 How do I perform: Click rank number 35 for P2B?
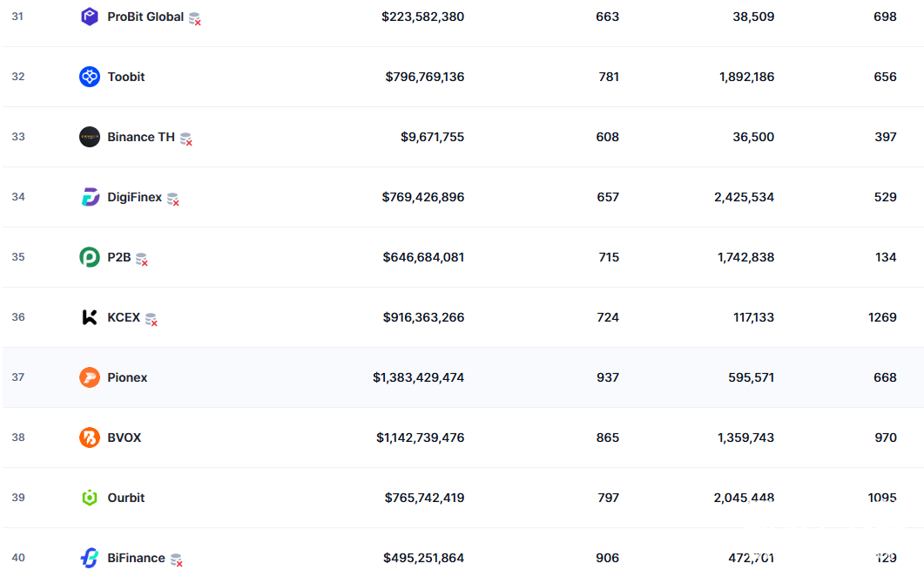18,257
